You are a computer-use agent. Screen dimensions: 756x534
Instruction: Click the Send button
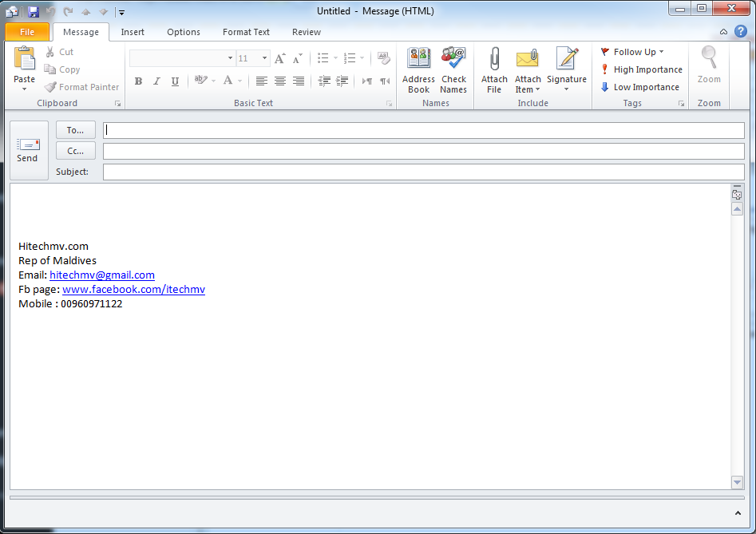(x=29, y=150)
